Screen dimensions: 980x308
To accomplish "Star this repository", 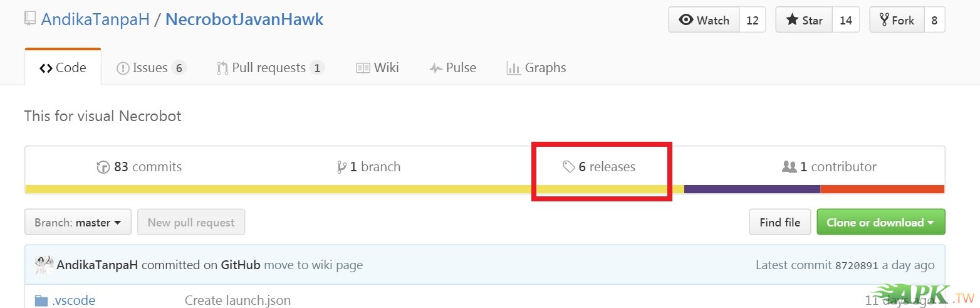I will (804, 20).
